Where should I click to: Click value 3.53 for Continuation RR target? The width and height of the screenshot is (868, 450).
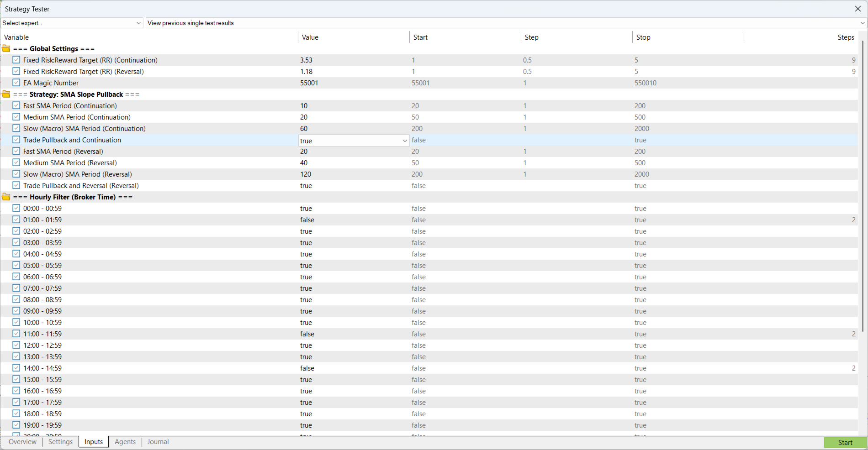[x=306, y=60]
